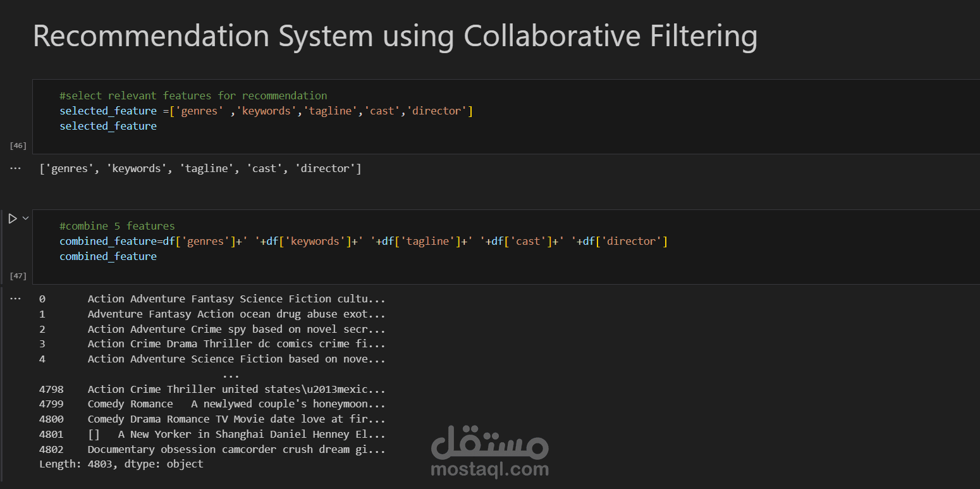Viewport: 980px width, 489px height.
Task: Click output row 4801 A New Yorker in Shanghai
Action: coord(212,434)
